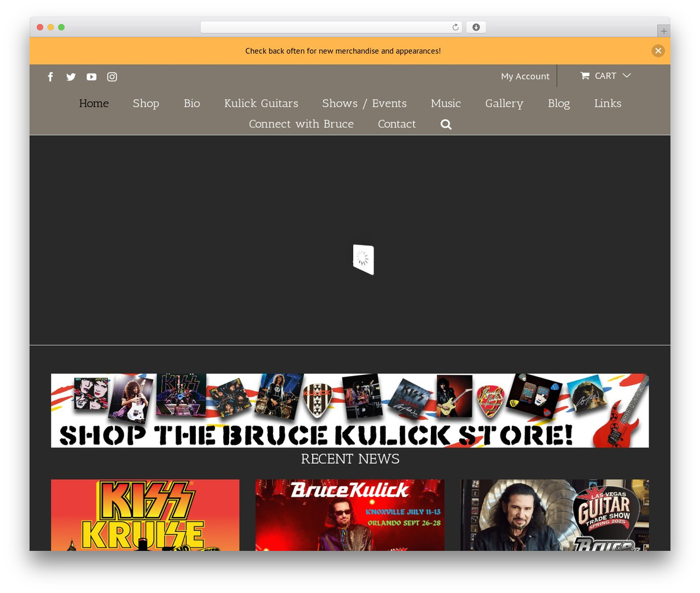Select Kulick Guitars in navigation
This screenshot has height=593, width=700.
(261, 103)
